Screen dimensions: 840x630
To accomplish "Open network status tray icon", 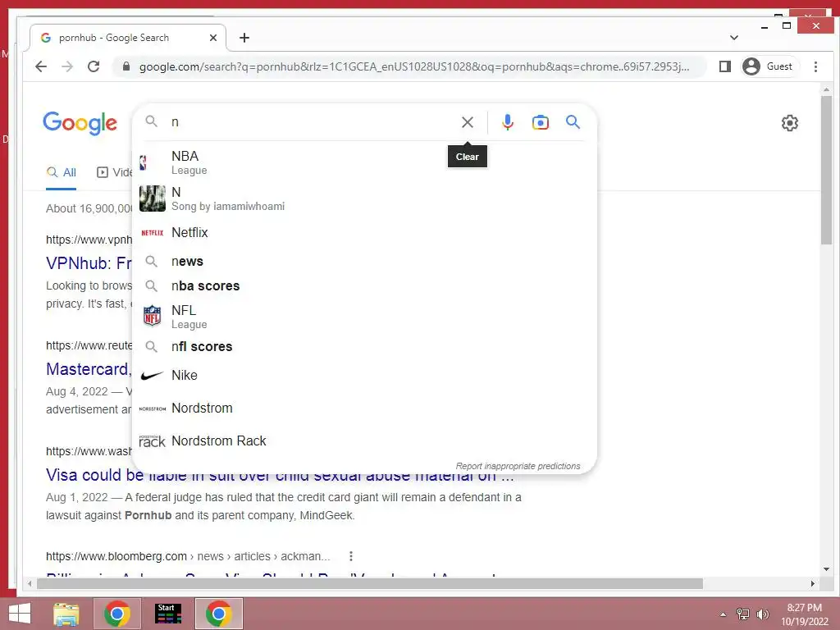I will tap(743, 614).
